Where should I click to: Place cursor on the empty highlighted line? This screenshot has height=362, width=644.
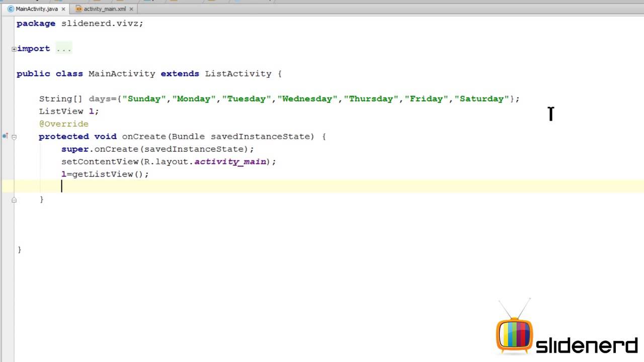click(322, 187)
